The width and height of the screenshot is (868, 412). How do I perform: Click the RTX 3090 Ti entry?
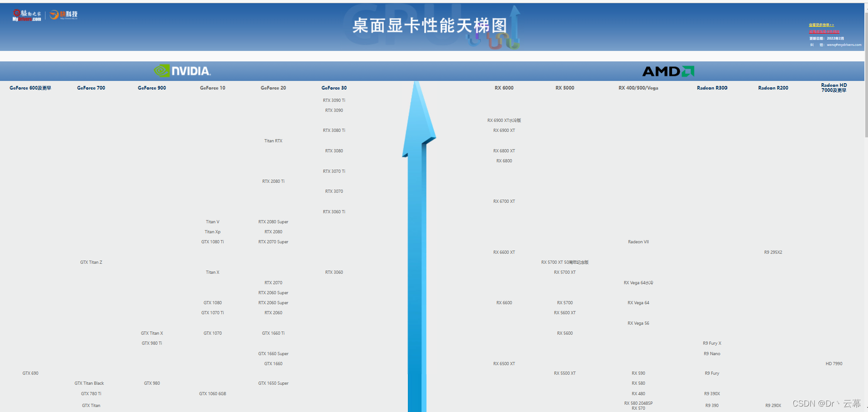(x=334, y=100)
